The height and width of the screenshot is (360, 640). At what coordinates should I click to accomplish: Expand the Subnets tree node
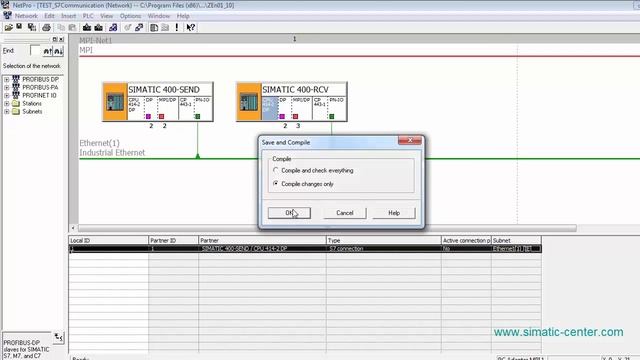[x=7, y=111]
